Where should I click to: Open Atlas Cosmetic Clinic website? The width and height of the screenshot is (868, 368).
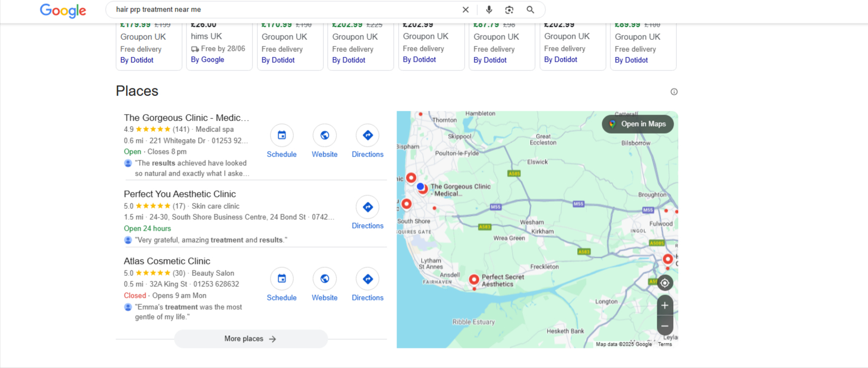tap(325, 285)
